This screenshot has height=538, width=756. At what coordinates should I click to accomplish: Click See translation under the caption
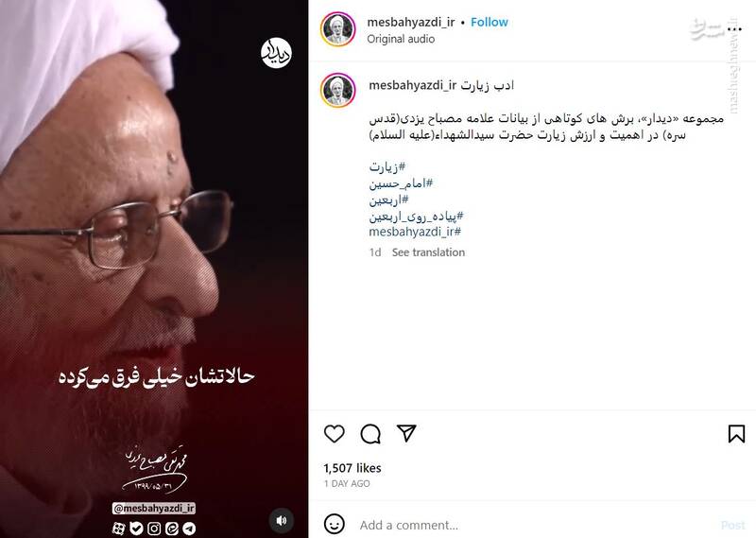click(428, 252)
